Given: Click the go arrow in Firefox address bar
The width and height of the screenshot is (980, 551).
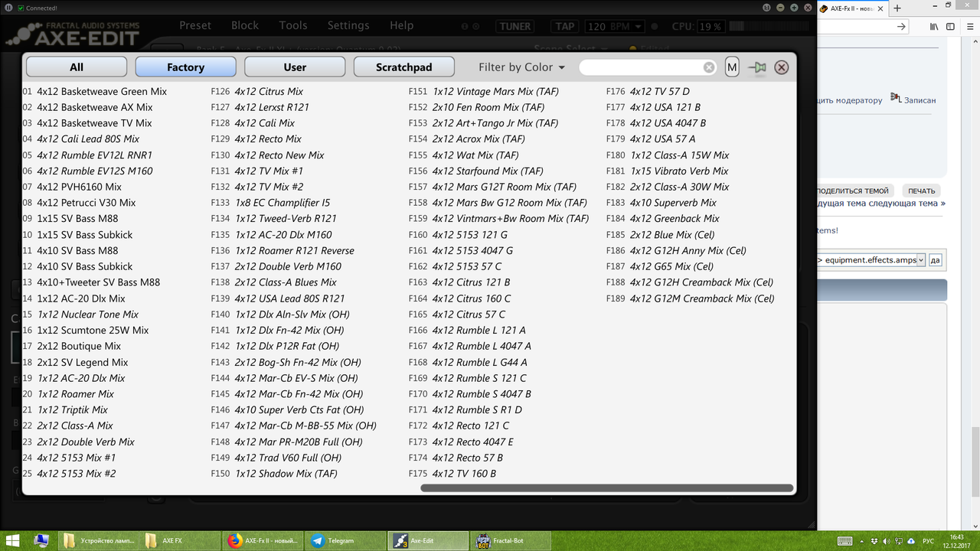Looking at the screenshot, I should [x=901, y=27].
